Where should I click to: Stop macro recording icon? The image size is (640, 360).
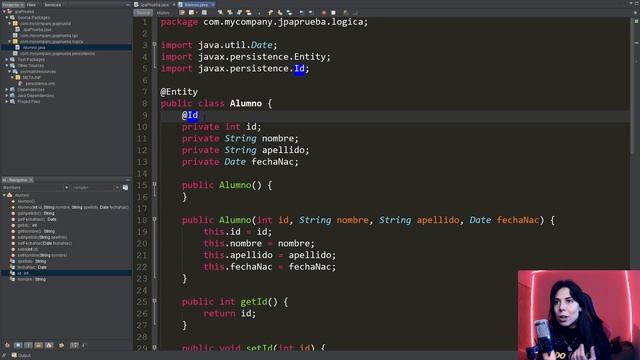[x=333, y=13]
